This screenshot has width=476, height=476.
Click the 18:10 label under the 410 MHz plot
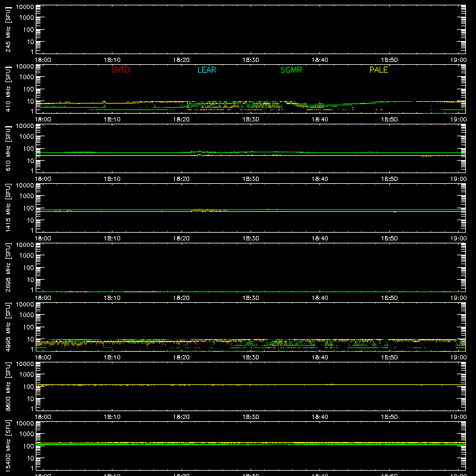pos(112,120)
